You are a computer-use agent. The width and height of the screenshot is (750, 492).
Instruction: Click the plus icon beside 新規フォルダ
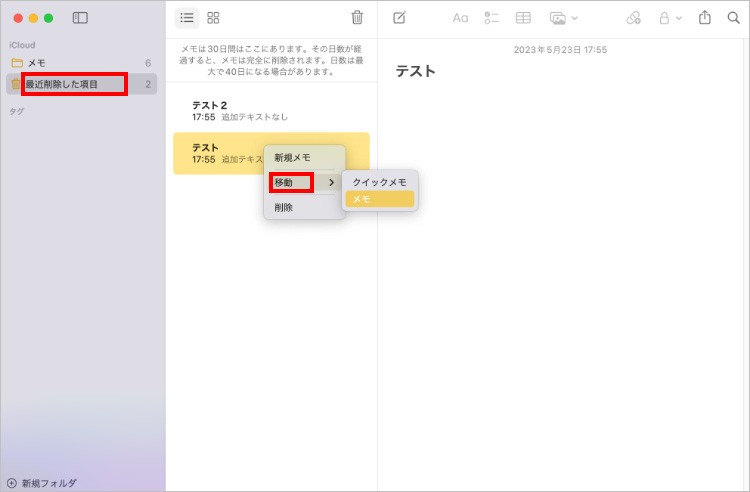coord(12,483)
